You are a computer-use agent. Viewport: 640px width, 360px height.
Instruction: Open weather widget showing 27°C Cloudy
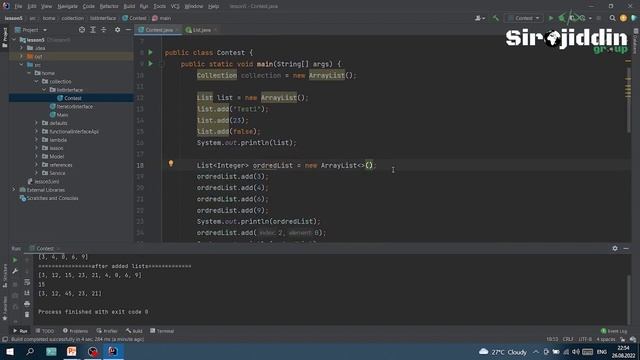(x=502, y=351)
